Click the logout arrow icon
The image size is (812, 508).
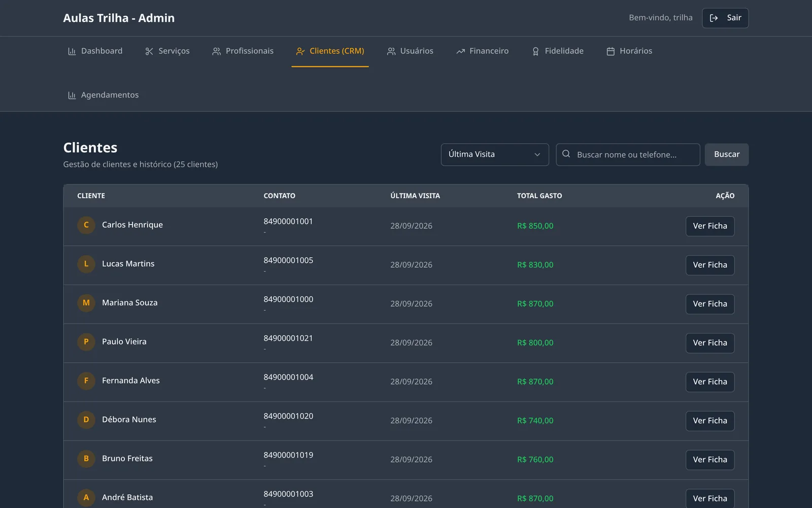(714, 18)
